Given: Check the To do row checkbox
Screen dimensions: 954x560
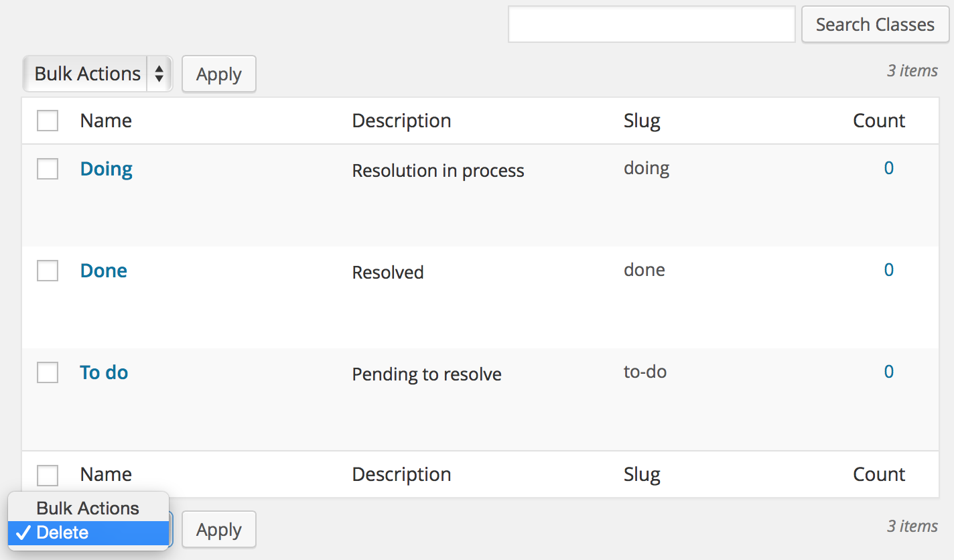Looking at the screenshot, I should pyautogui.click(x=48, y=372).
